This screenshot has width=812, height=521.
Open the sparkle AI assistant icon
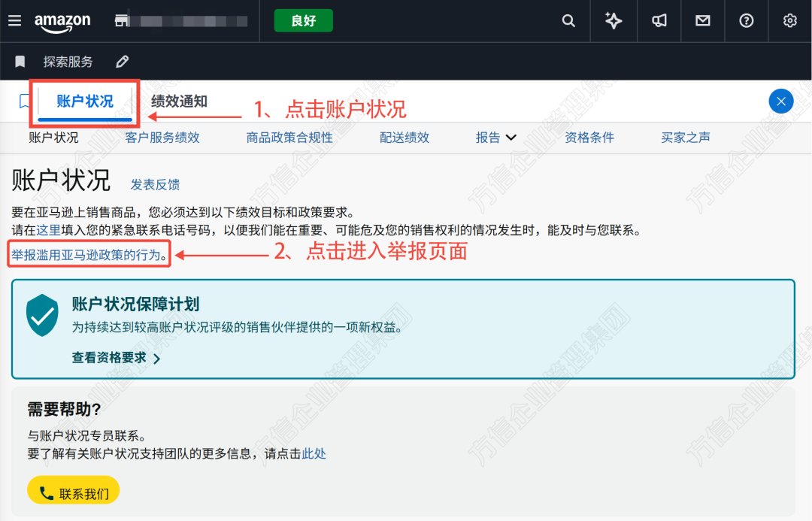[614, 21]
